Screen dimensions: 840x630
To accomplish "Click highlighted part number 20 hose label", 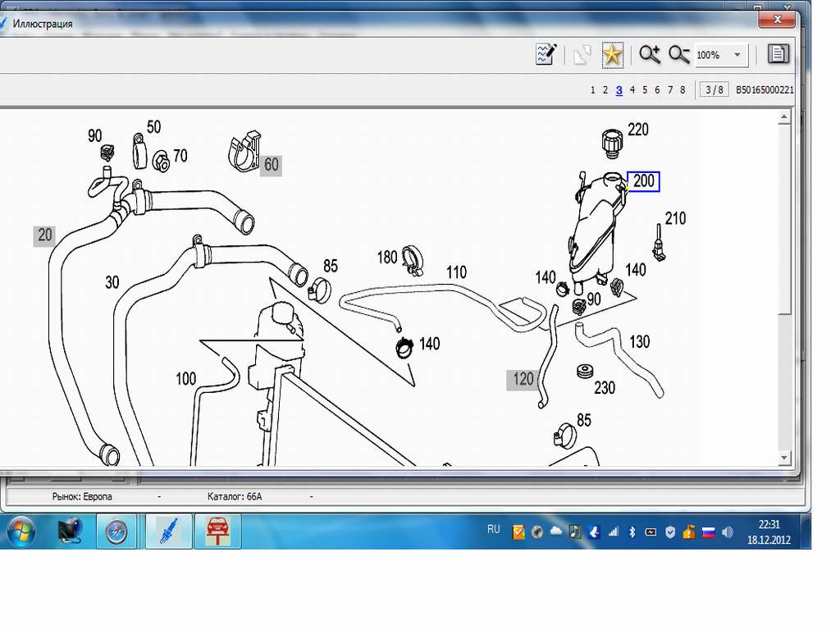I will 44,235.
